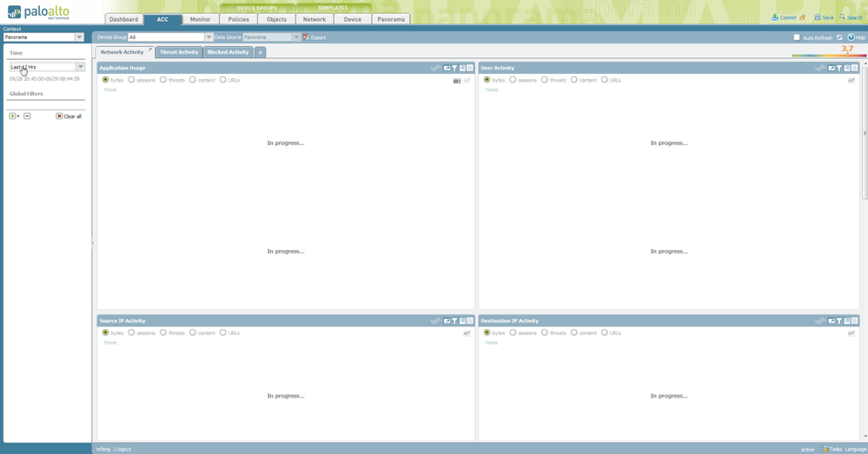Switch to the Blocked Activity tab
The width and height of the screenshot is (868, 454).
click(228, 52)
